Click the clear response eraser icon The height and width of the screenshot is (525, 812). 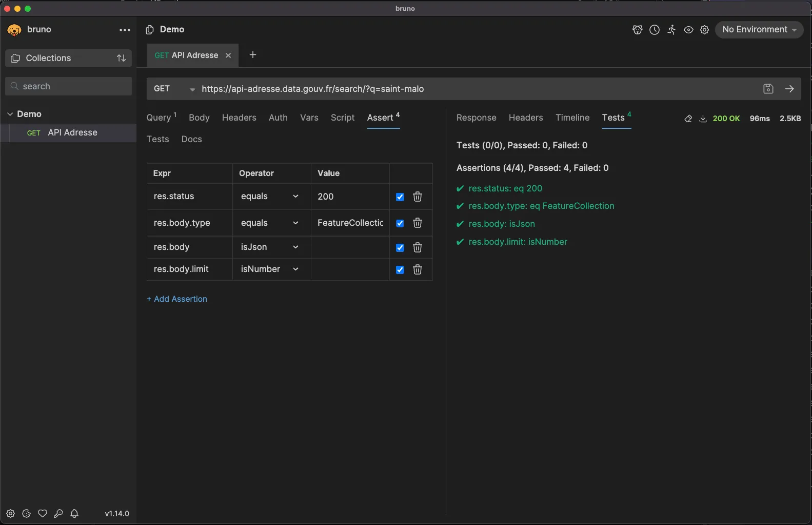pyautogui.click(x=688, y=119)
